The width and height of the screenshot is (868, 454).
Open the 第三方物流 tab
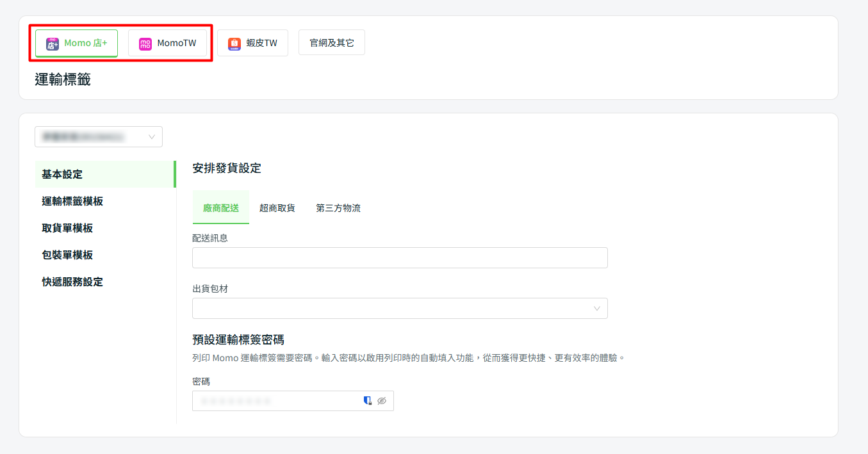[338, 208]
